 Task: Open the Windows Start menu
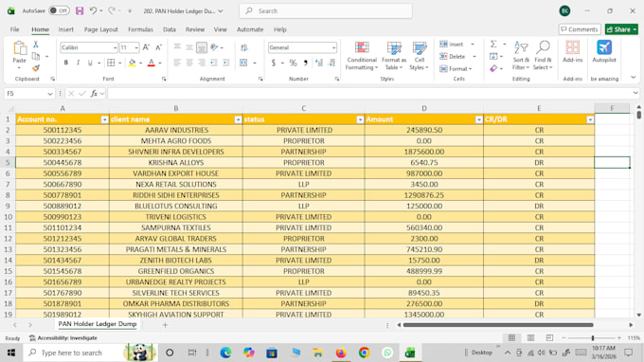[11, 353]
